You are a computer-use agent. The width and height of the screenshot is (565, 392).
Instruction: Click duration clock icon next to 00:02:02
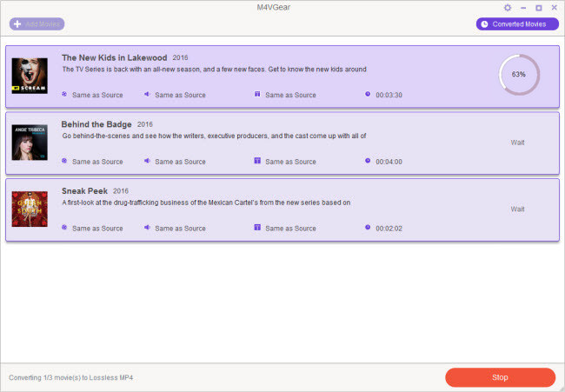click(x=368, y=228)
